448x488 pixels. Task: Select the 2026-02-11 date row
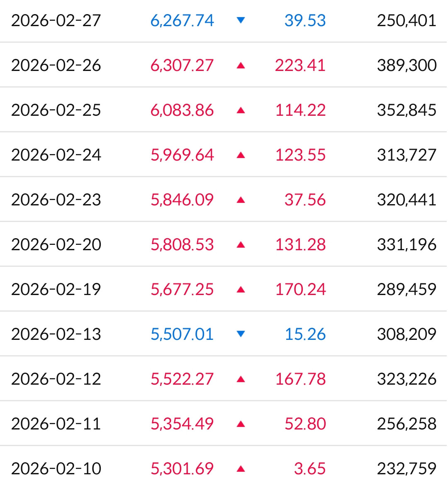coord(224,424)
